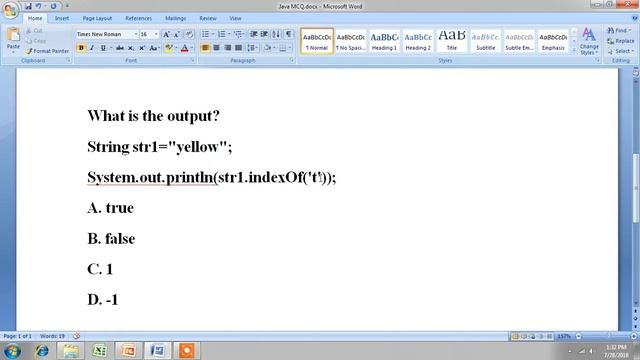Open the Insert tab
The image size is (640, 360).
coord(62,18)
